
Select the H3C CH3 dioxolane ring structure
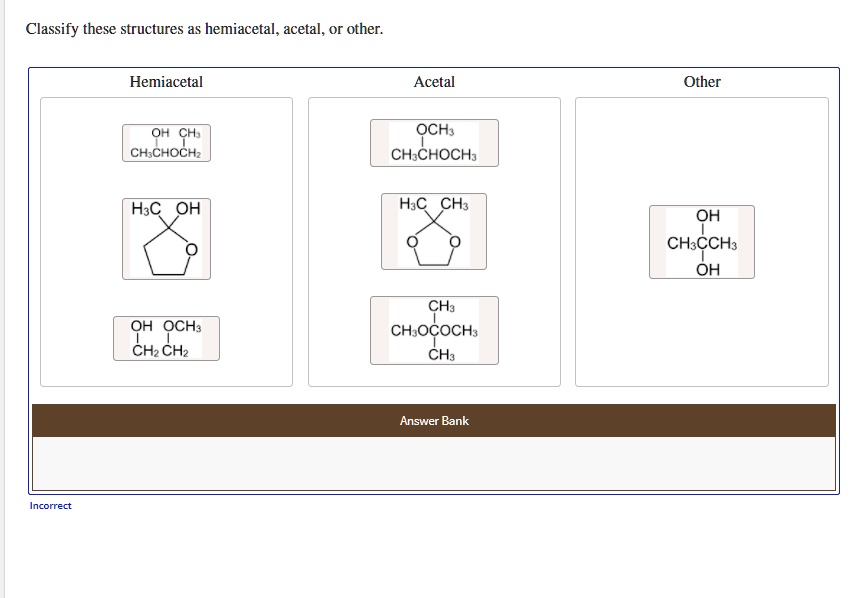point(432,231)
